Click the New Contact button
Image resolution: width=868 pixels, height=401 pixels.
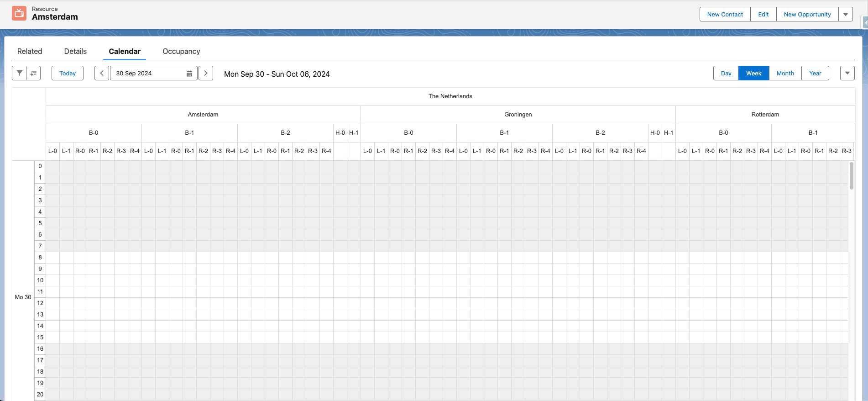[725, 14]
